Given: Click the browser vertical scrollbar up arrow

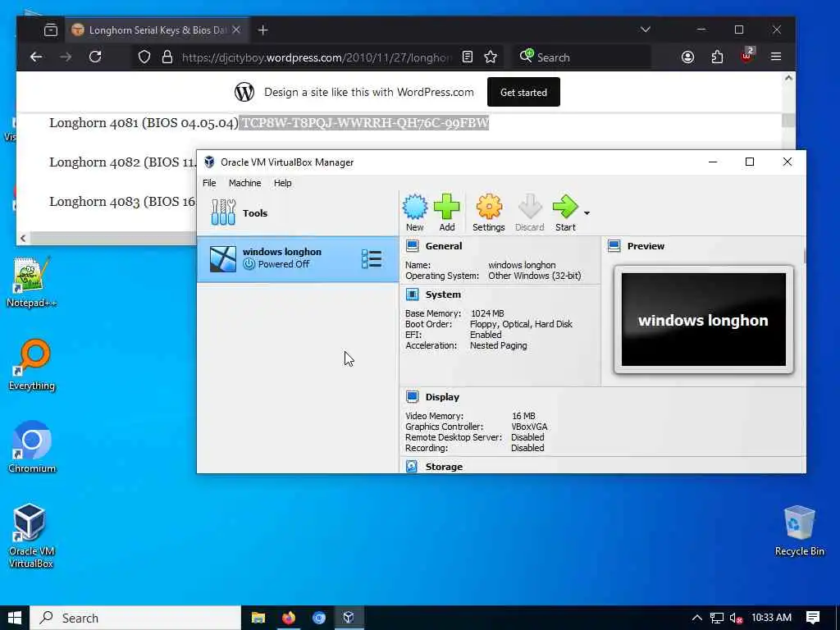Looking at the screenshot, I should pos(788,78).
